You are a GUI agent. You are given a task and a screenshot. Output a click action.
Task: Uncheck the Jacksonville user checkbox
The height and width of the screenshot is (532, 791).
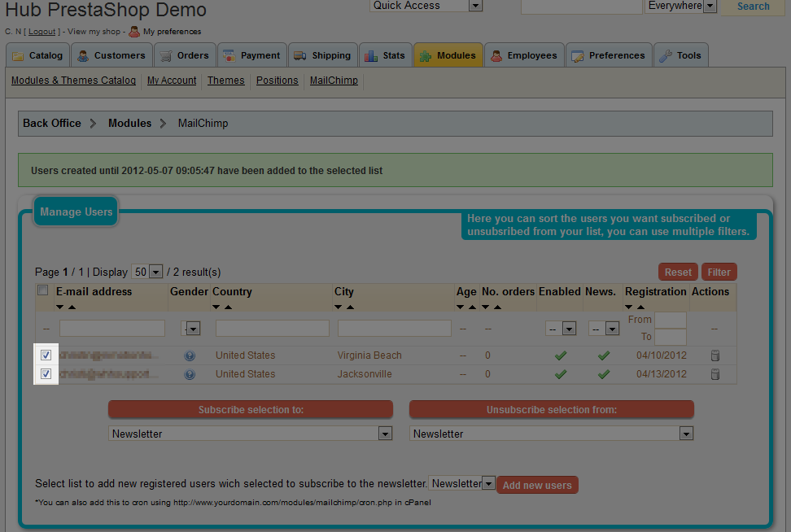(46, 374)
